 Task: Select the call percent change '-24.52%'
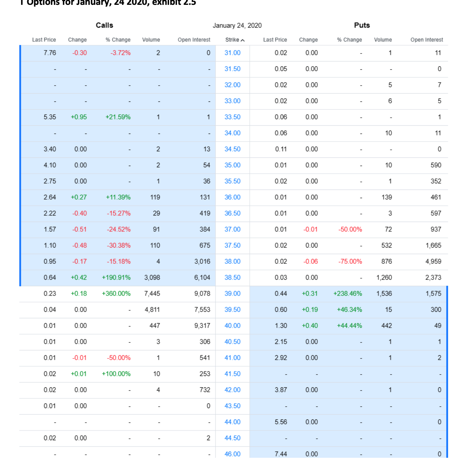119,229
